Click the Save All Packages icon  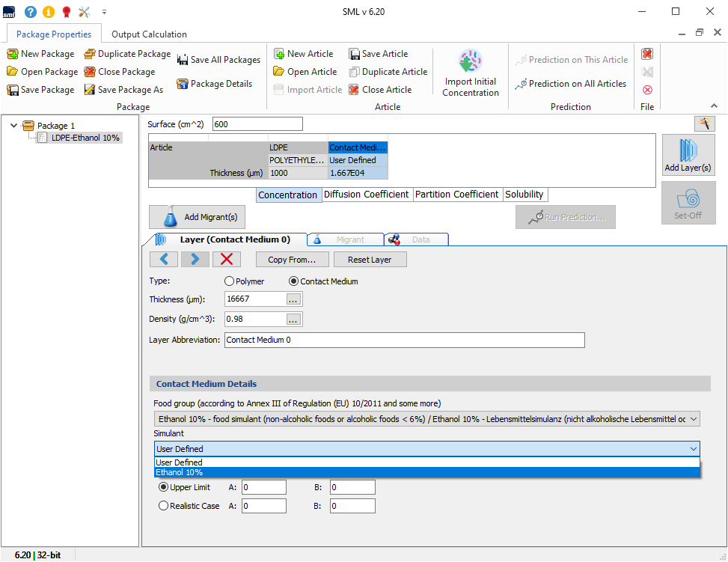(x=183, y=60)
